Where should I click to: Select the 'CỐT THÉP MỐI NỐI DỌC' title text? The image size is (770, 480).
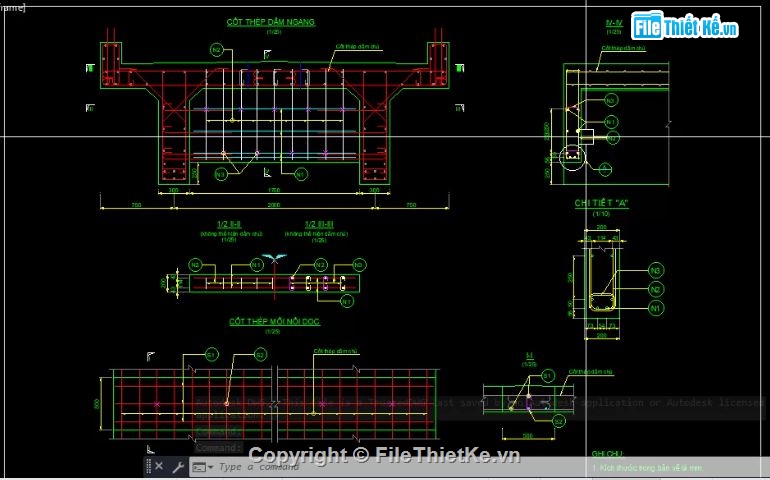pyautogui.click(x=274, y=322)
